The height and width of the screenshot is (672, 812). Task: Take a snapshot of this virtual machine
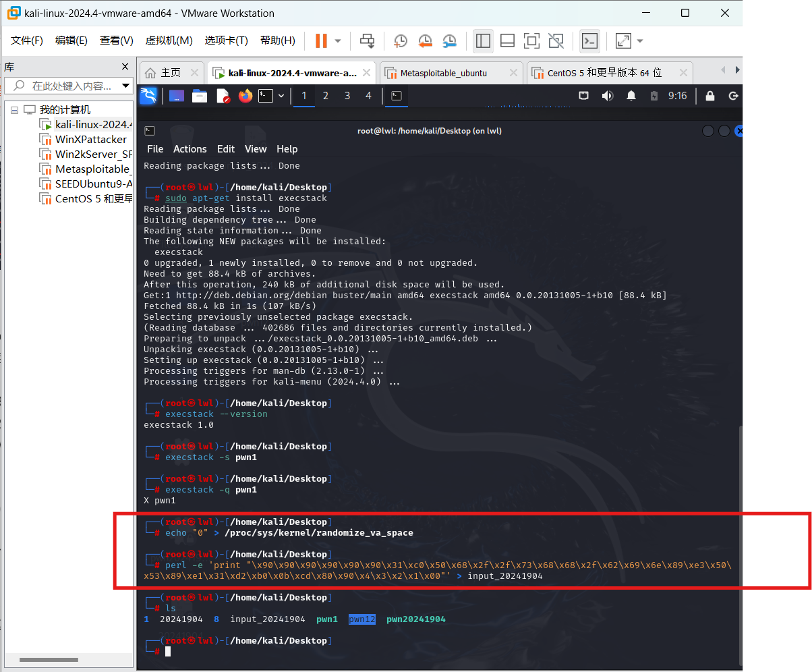coord(401,40)
